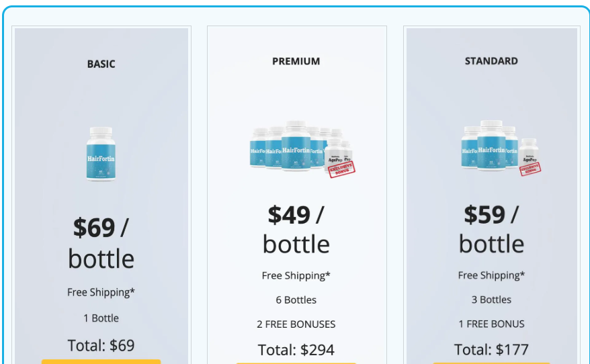Viewport: 590px width, 364px height.
Task: Click the red bonus stamp on Premium image
Action: tap(342, 167)
